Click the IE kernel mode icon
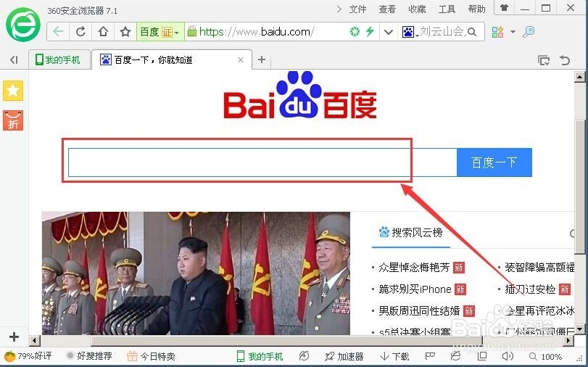Screen dimensions: 588x367 [455, 355]
